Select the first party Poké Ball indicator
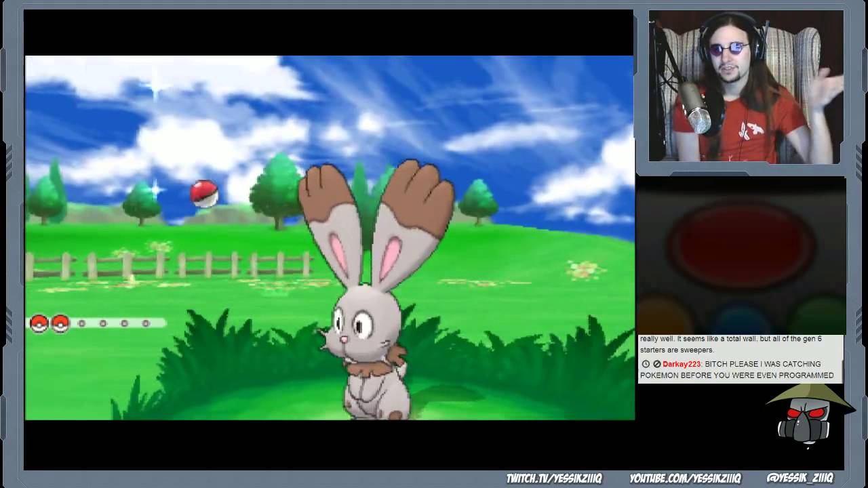The height and width of the screenshot is (488, 868). pyautogui.click(x=39, y=324)
